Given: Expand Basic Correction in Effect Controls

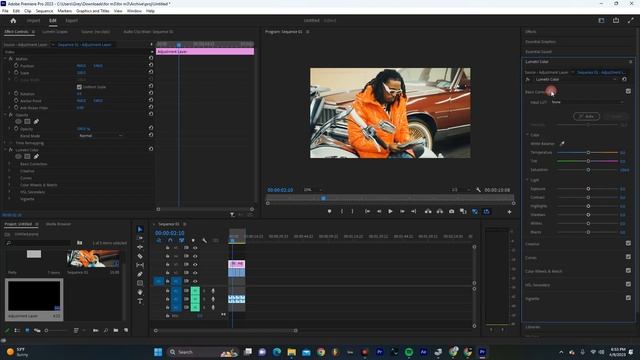Looking at the screenshot, I should pyautogui.click(x=9, y=164).
